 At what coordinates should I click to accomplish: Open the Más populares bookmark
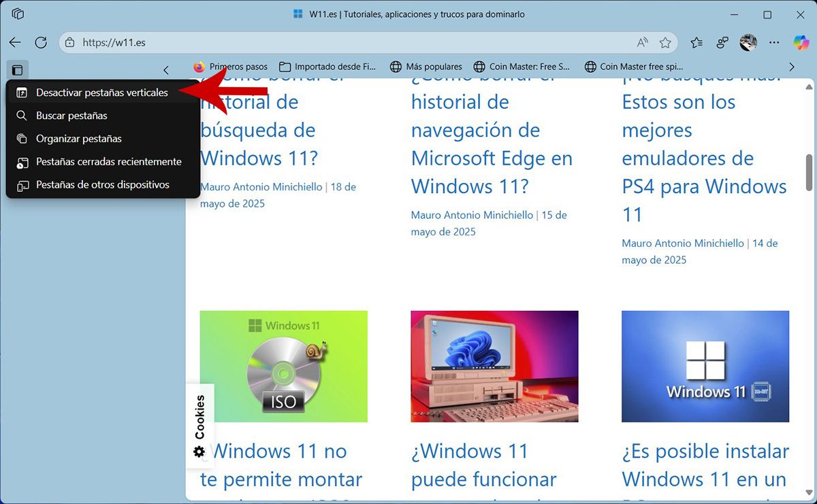pos(426,67)
